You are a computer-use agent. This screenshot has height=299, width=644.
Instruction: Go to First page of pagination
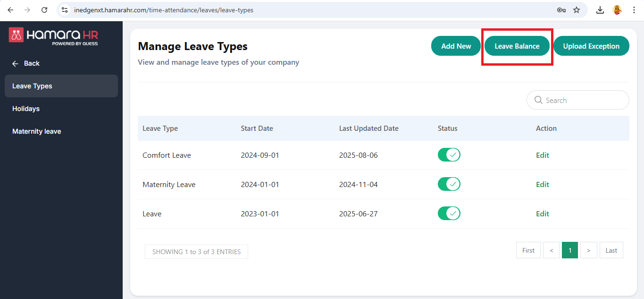(x=528, y=250)
